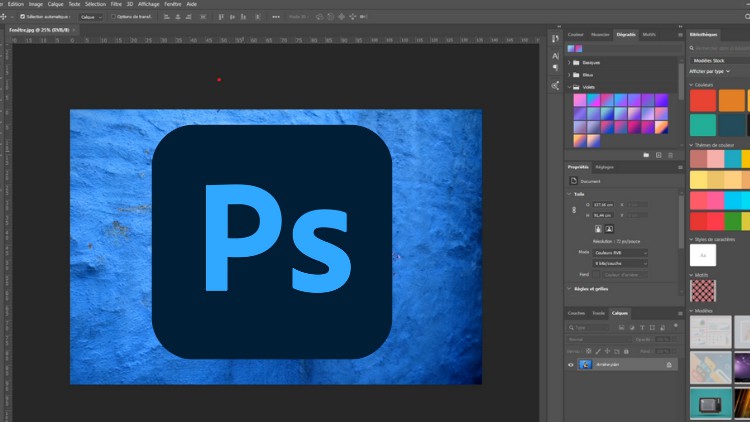Screen dimensions: 750x422
Task: Collapse the Violets gradient folder
Action: coord(569,87)
